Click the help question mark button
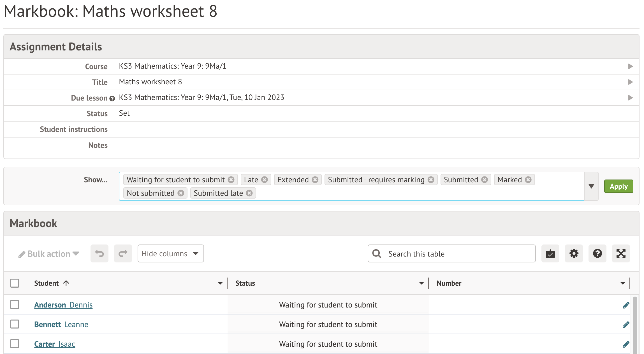Viewport: 644px width, 354px height. point(597,253)
